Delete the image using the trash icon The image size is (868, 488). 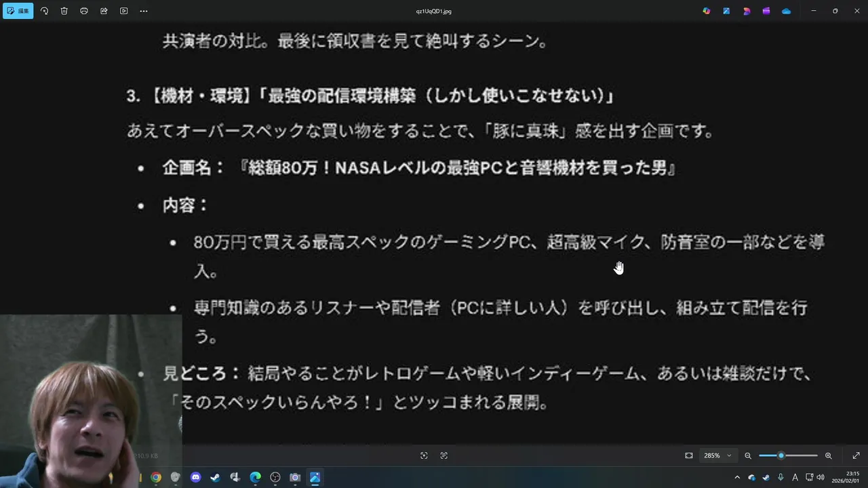[64, 11]
